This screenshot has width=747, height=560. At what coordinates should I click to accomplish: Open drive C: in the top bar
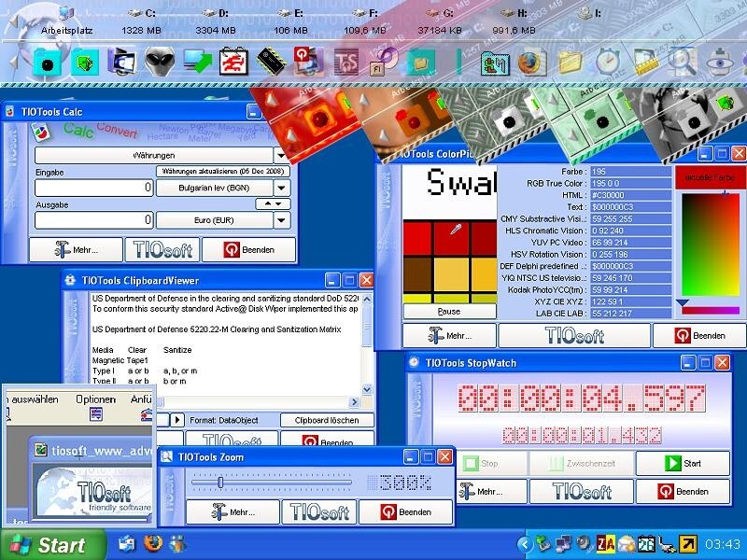coord(142,21)
